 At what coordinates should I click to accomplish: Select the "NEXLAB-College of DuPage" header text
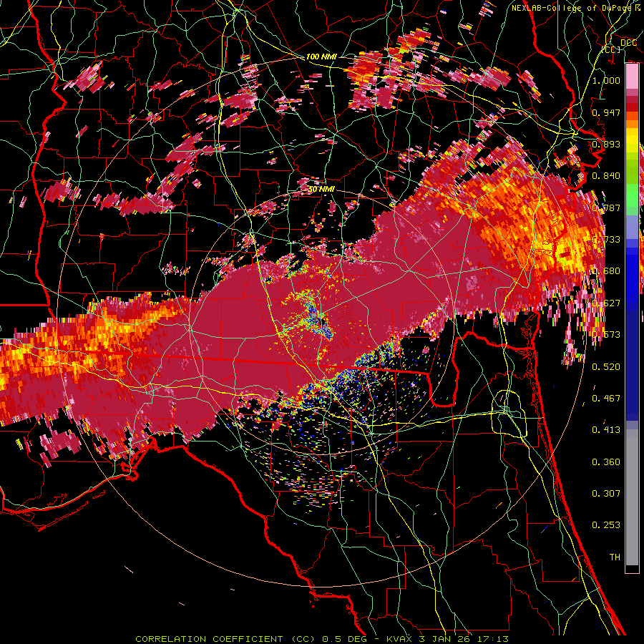point(573,8)
